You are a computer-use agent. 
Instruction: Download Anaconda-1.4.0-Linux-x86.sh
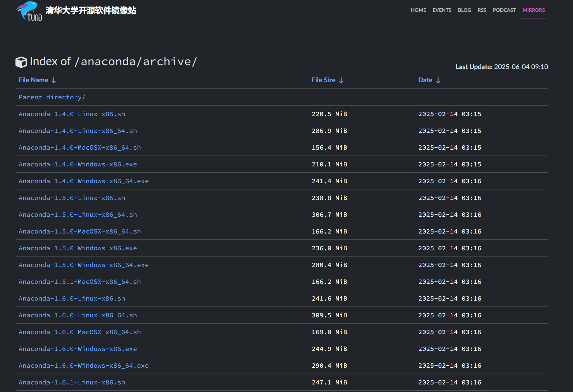point(72,114)
